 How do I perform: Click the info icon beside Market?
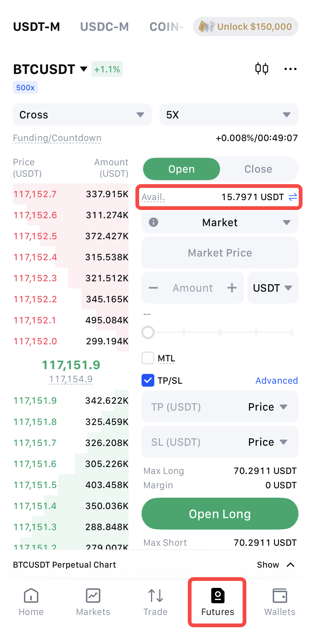tap(154, 222)
